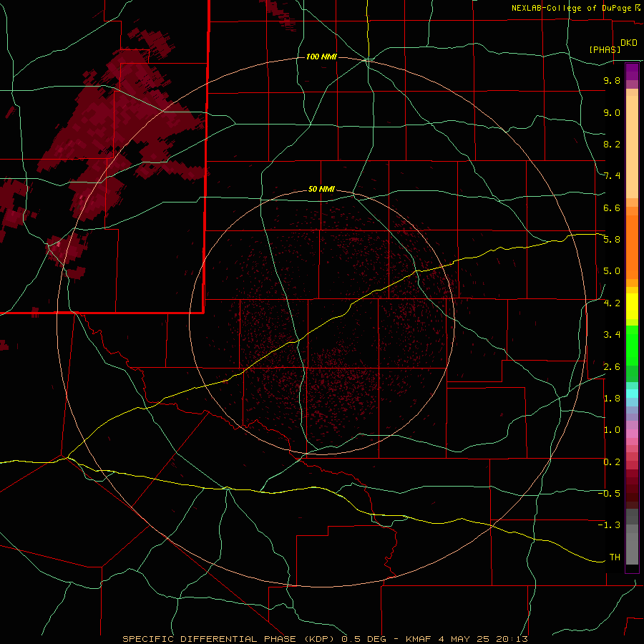Click the TH label at the scale bottom

(x=615, y=557)
